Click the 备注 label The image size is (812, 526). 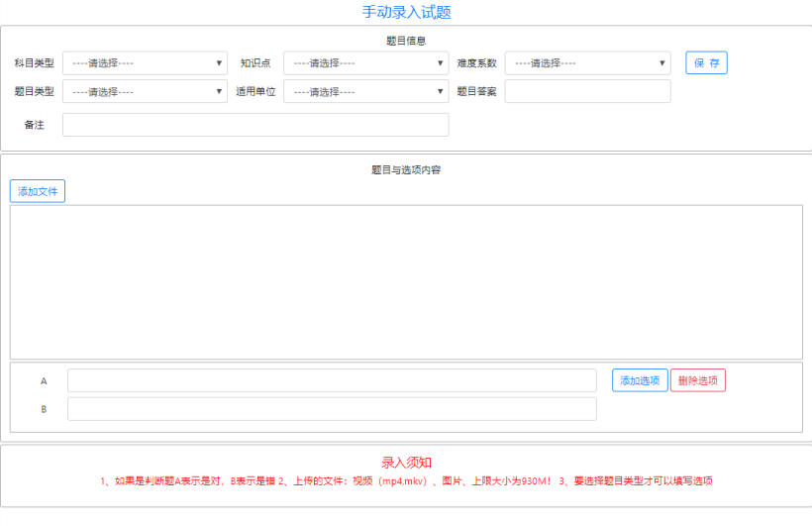35,125
